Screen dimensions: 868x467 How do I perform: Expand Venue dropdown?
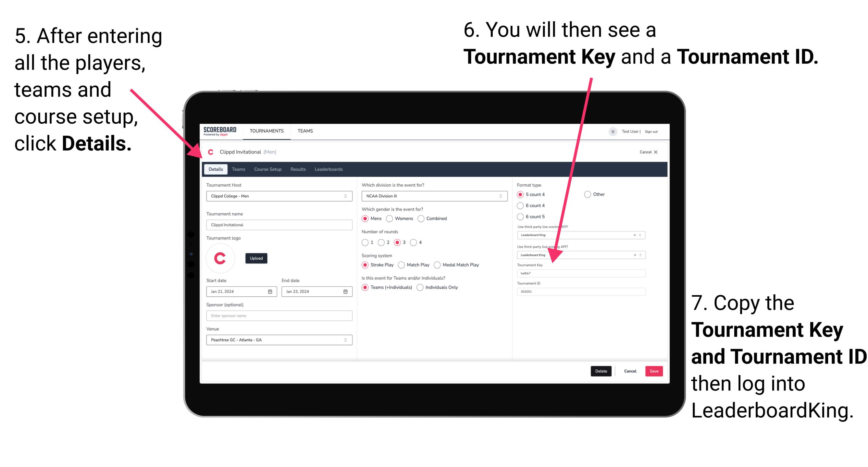coord(345,340)
